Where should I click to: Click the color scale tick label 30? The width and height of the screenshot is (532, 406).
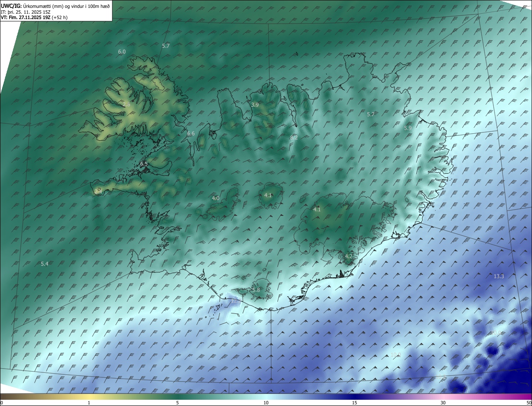pos(443,403)
